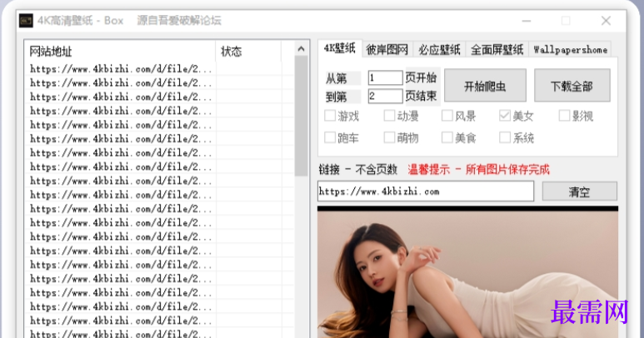Maximize the 4K高清壁纸 window

click(566, 21)
